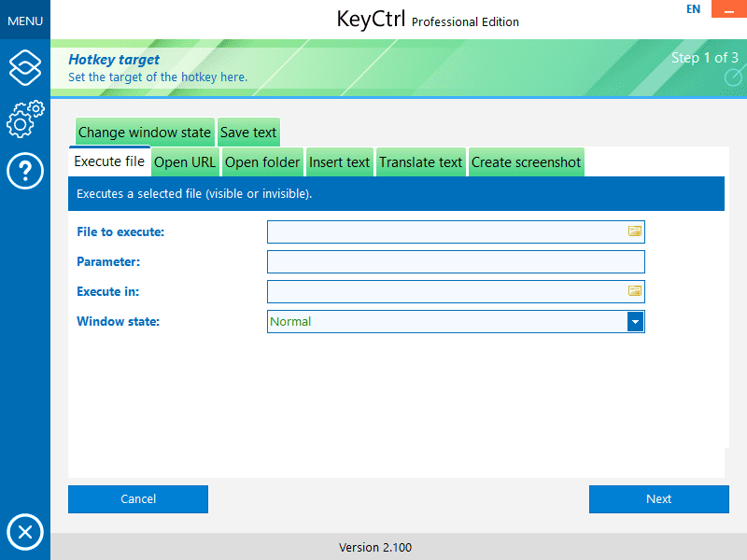Minimize the KeyCtrl window
Viewport: 747px width, 560px height.
[x=729, y=9]
